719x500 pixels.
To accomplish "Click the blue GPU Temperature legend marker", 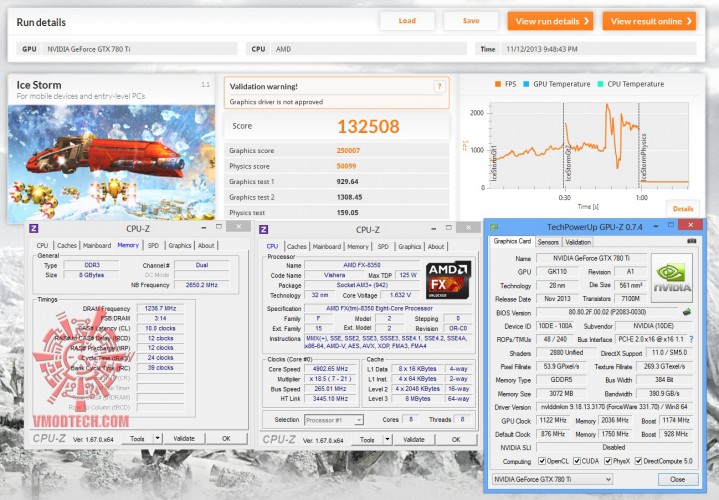I will pos(526,84).
